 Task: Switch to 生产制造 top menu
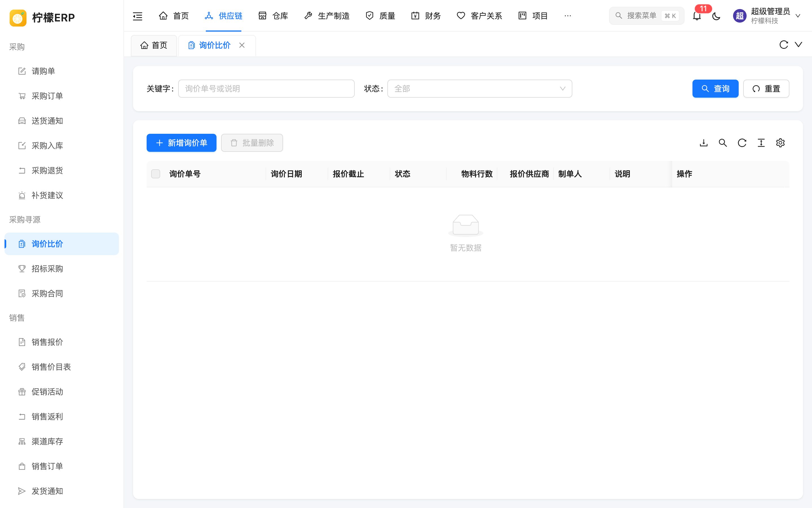(326, 16)
